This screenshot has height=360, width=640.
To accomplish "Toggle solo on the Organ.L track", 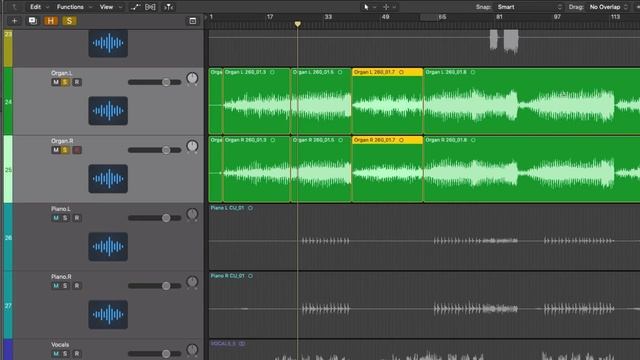I will click(x=65, y=82).
